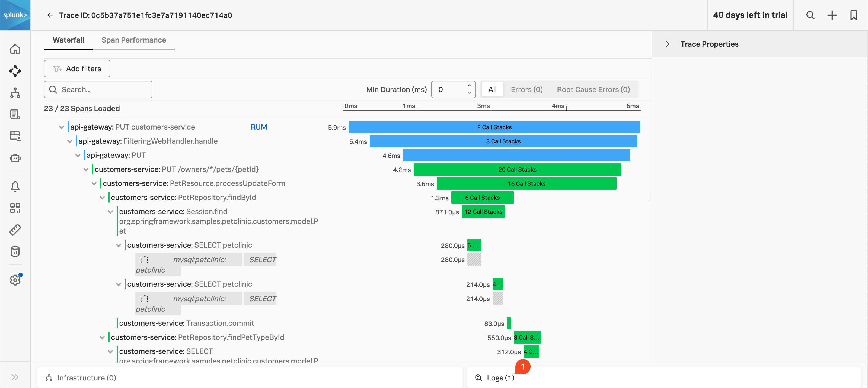
Task: Decrease Min Duration with the down arrow
Action: pyautogui.click(x=469, y=93)
